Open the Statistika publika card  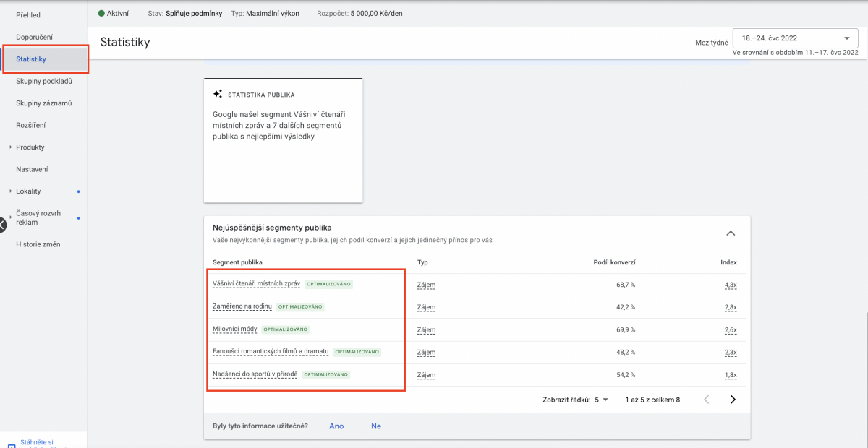pos(283,140)
